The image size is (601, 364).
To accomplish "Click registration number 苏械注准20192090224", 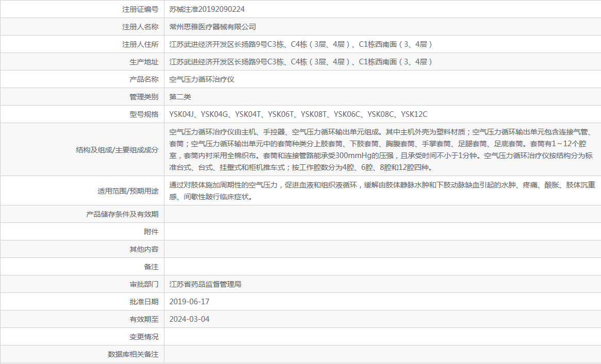I will pos(207,9).
